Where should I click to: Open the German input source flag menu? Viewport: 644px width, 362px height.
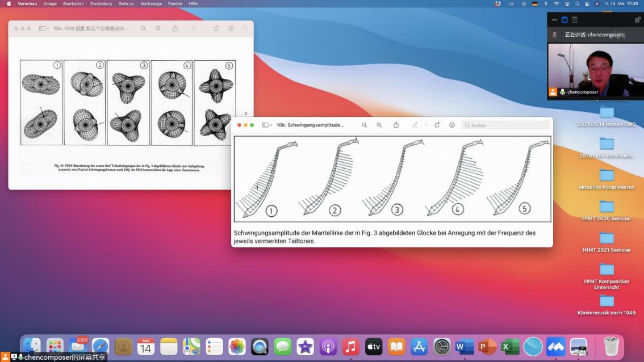[535, 4]
